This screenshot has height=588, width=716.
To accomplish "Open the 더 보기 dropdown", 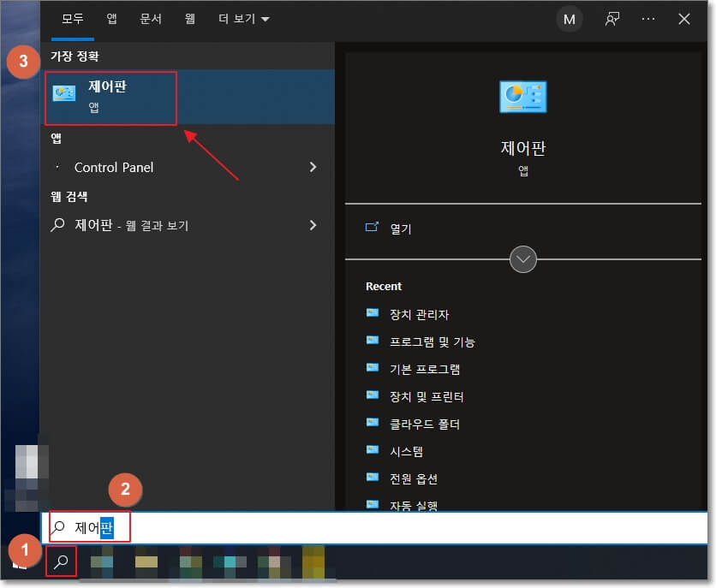I will (243, 19).
